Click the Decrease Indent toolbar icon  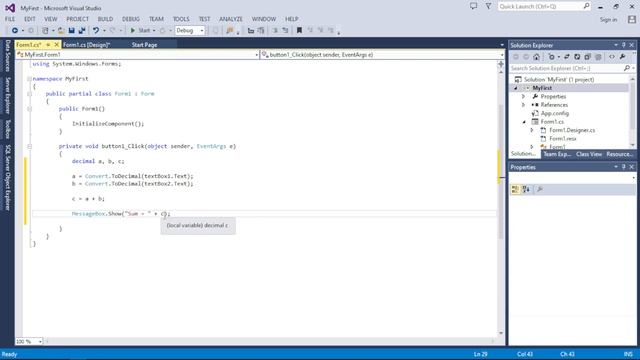pyautogui.click(x=251, y=31)
